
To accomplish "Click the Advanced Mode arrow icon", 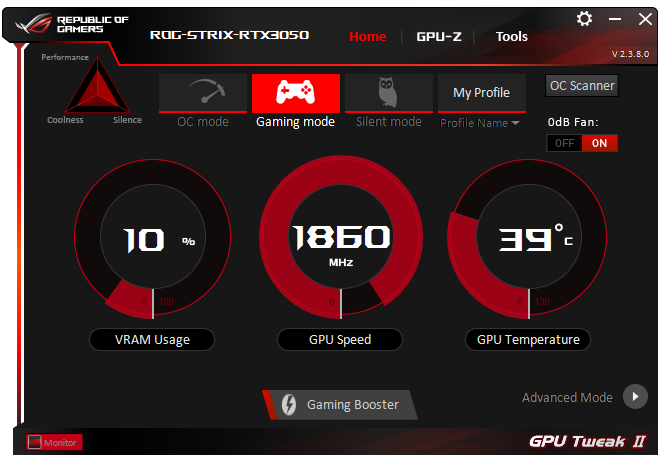I will pos(635,396).
